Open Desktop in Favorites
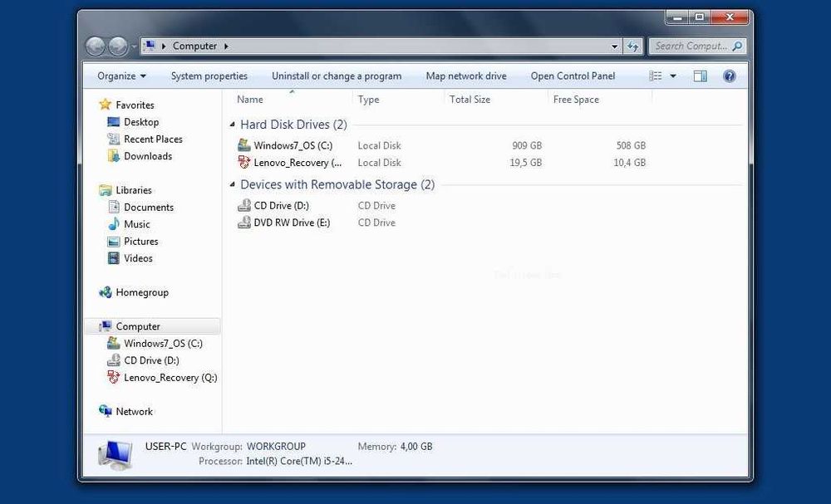Viewport: 831px width, 504px height. [x=141, y=122]
